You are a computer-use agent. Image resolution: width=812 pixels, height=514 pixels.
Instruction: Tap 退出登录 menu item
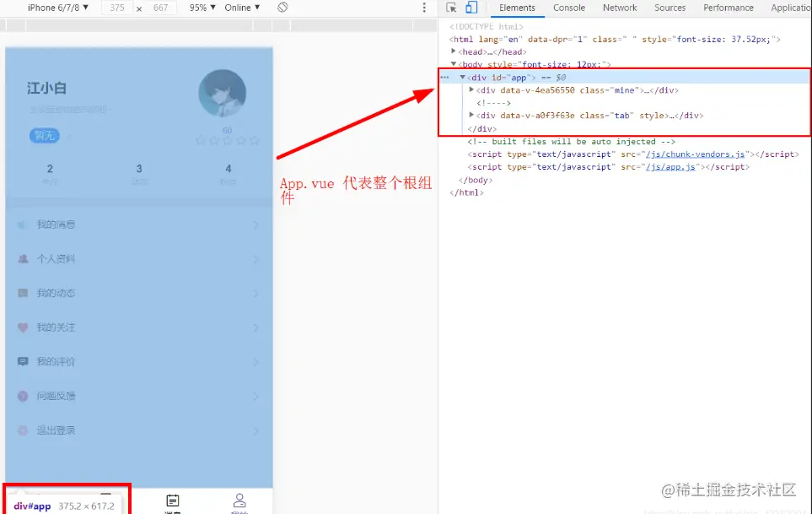tap(139, 430)
